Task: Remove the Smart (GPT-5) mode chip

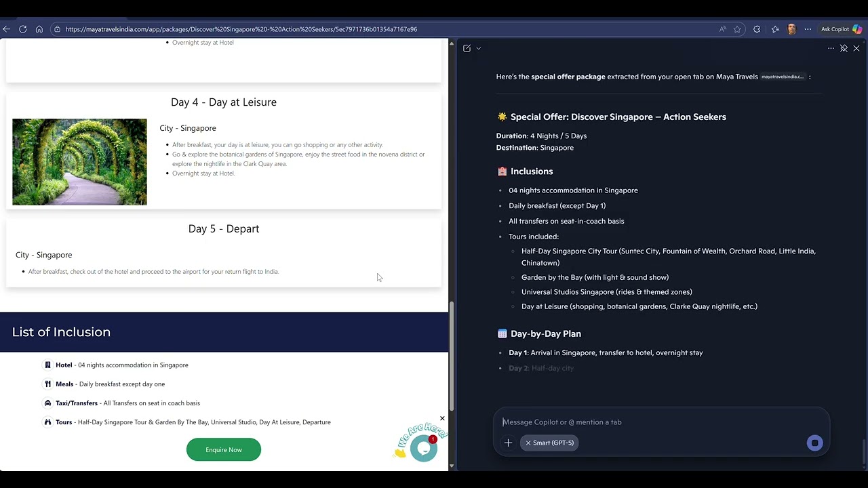Action: click(528, 443)
